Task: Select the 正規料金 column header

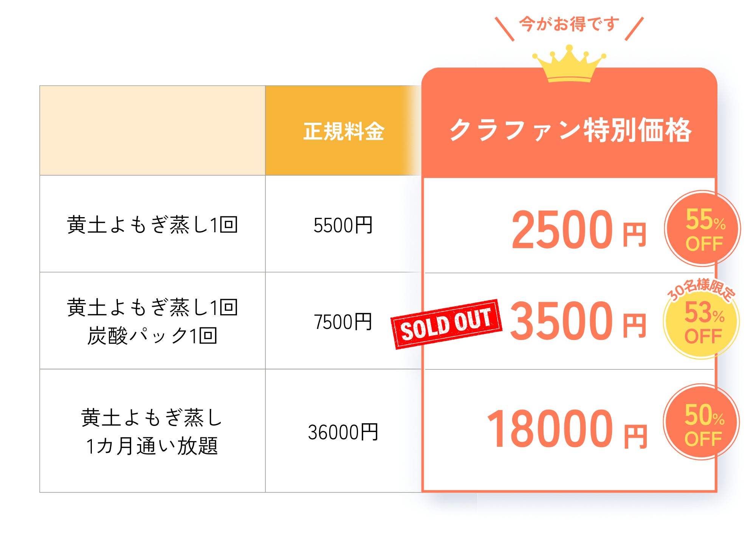Action: pyautogui.click(x=343, y=131)
